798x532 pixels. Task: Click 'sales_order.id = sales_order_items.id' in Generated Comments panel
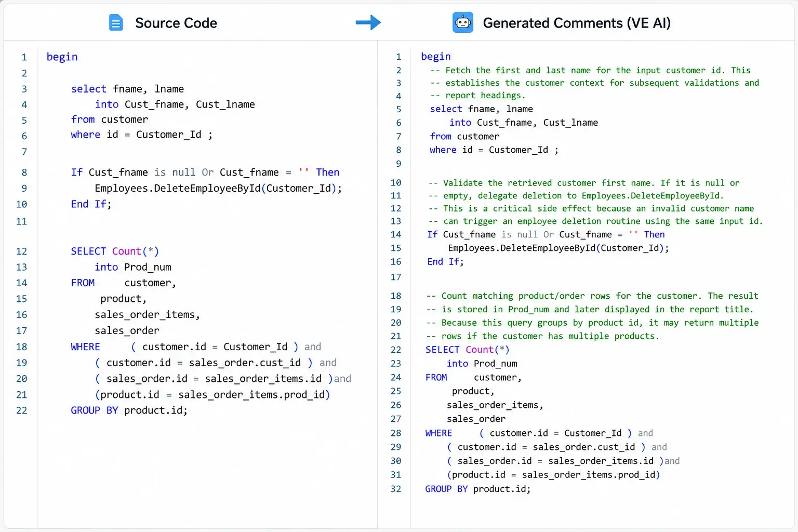(x=556, y=461)
